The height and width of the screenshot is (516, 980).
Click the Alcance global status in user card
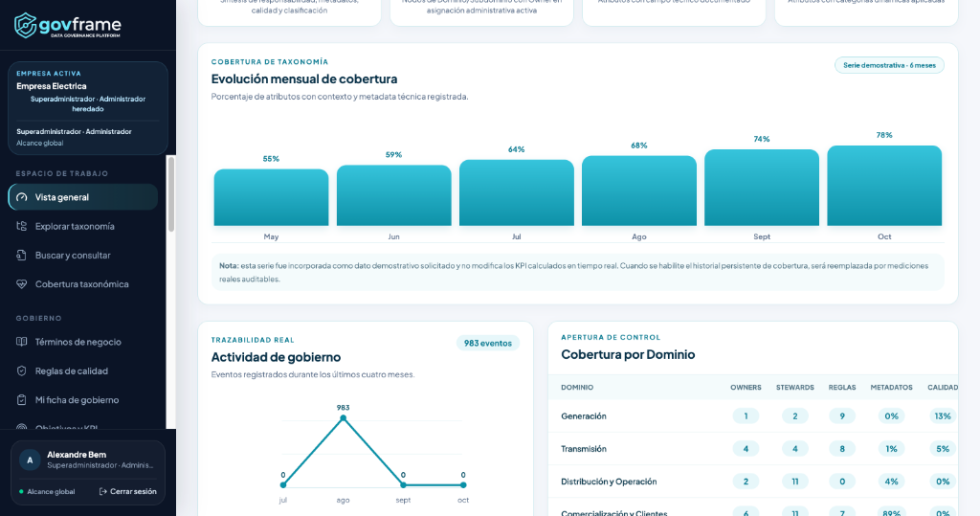coord(47,492)
